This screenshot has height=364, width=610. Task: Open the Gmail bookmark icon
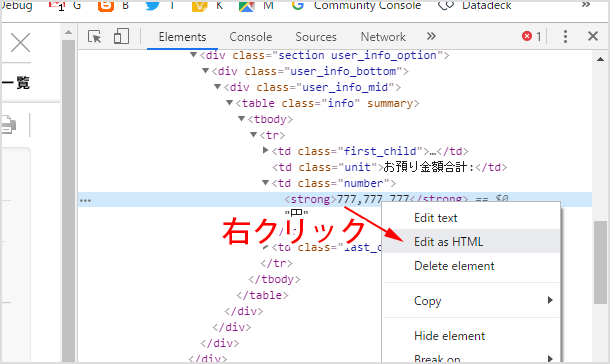(57, 5)
